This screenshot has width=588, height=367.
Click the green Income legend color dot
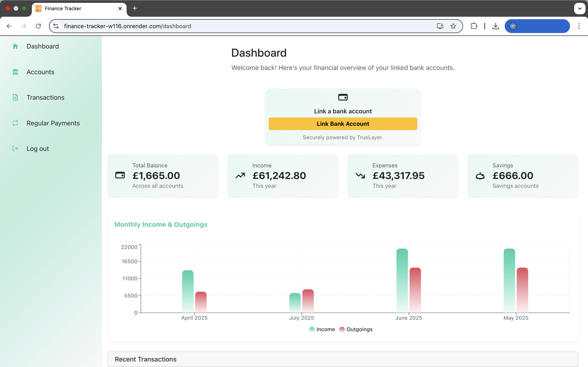coord(312,329)
